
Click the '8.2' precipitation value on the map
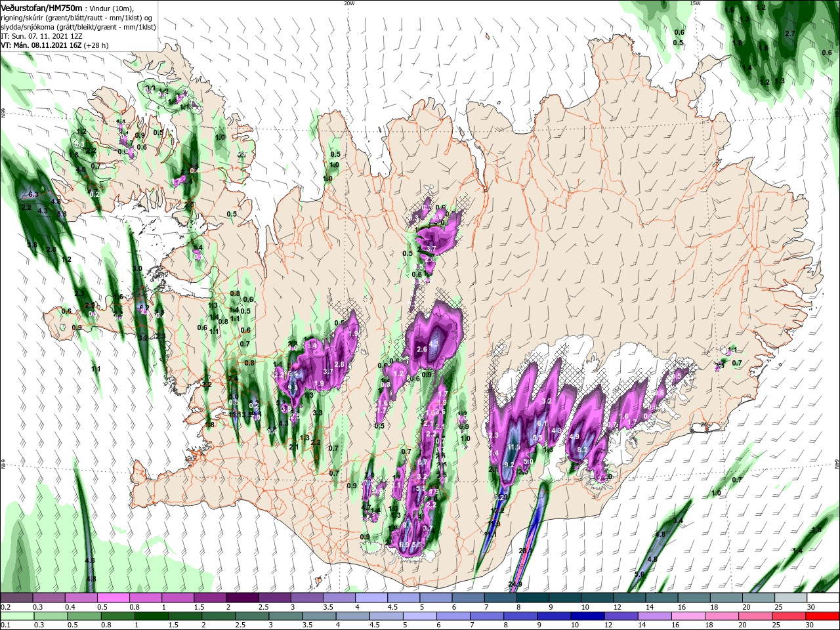click(x=582, y=449)
